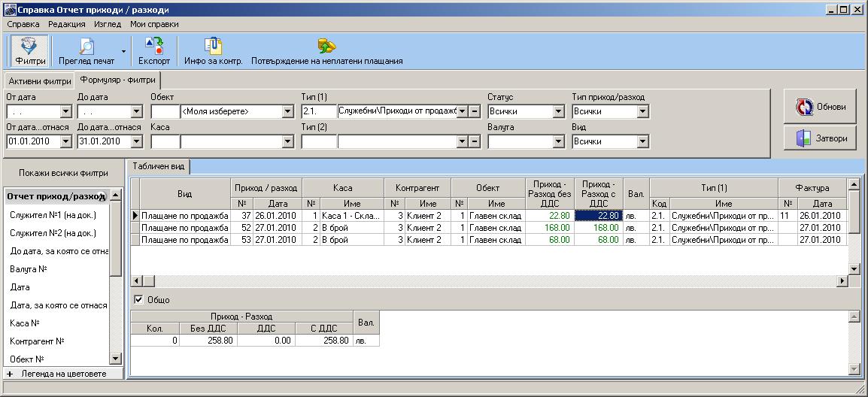Click the Каса number input field
Image resolution: width=868 pixels, height=397 pixels.
165,142
